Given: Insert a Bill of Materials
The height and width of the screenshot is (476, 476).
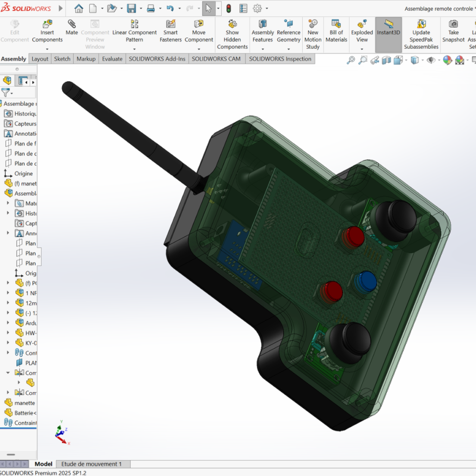Looking at the screenshot, I should pyautogui.click(x=337, y=32).
